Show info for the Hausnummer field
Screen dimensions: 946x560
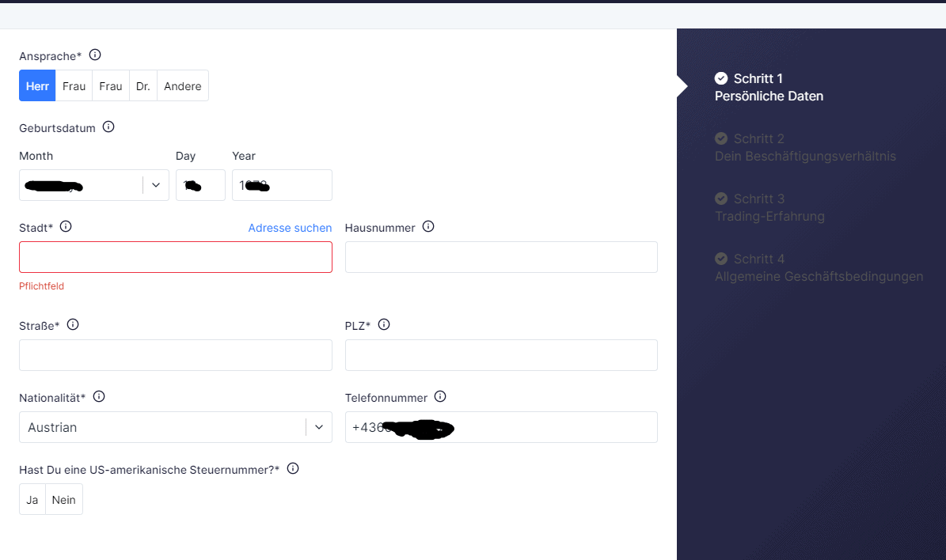point(428,227)
